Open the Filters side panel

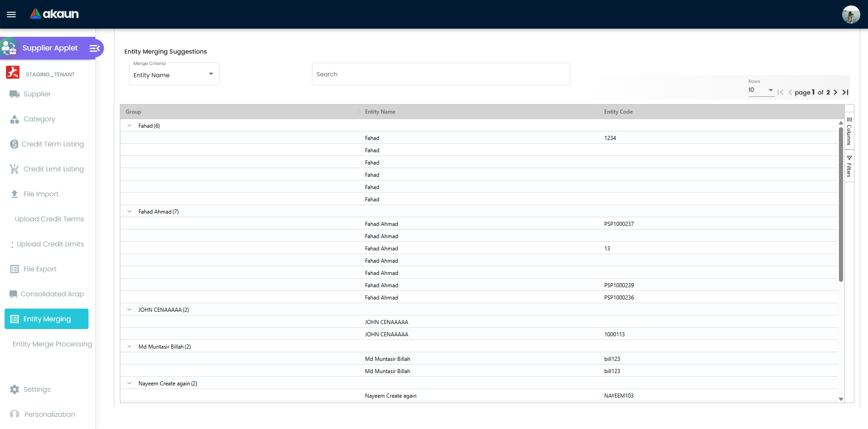[x=849, y=166]
